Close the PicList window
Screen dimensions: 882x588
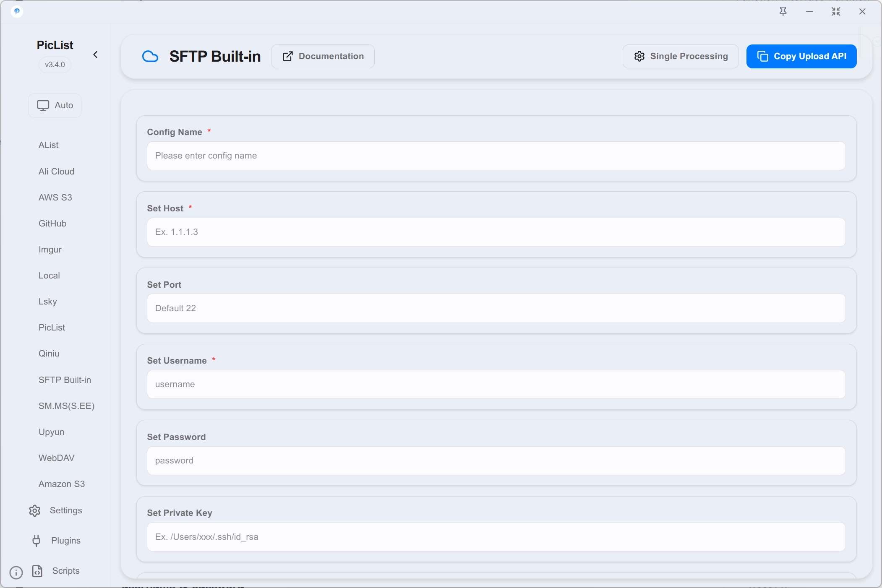point(862,11)
